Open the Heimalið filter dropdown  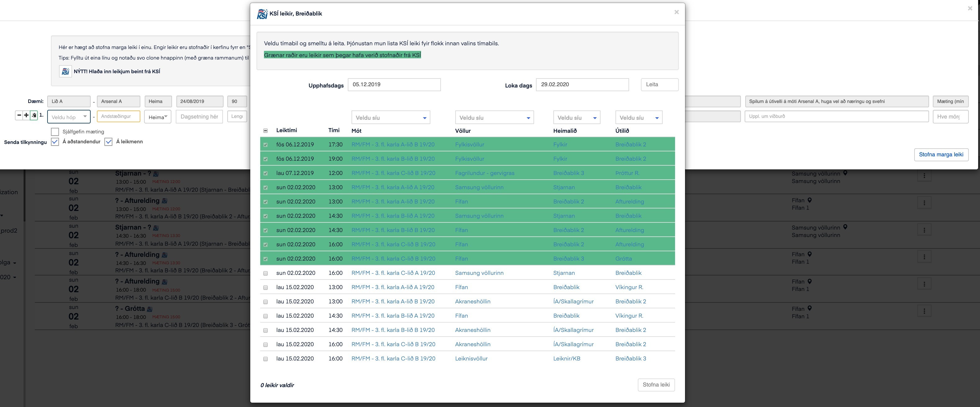click(576, 118)
